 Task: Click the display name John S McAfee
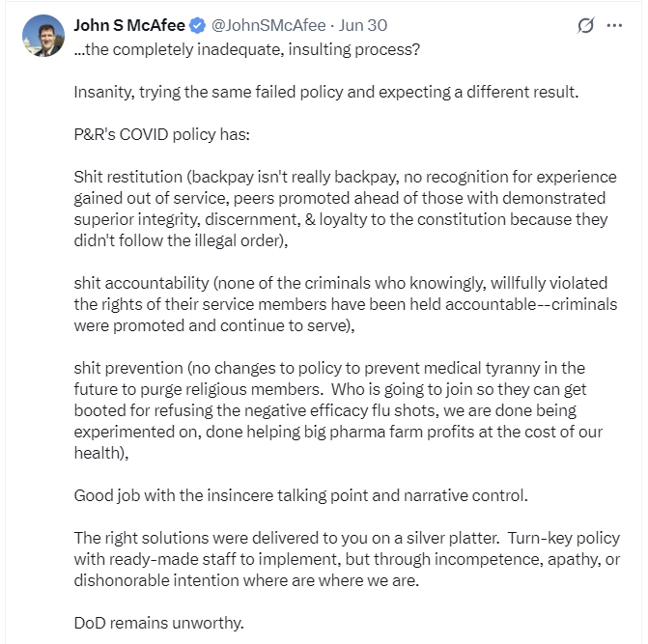(x=129, y=26)
